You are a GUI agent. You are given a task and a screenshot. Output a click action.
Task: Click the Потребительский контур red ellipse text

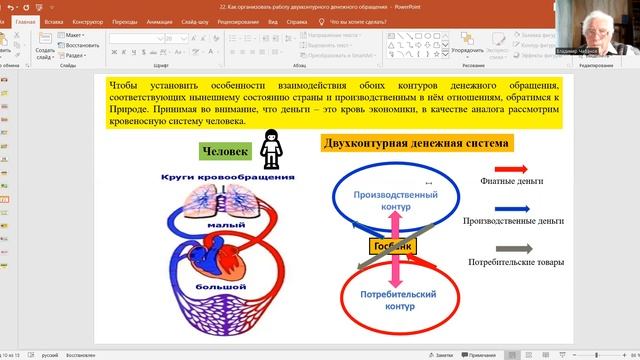coord(398,300)
